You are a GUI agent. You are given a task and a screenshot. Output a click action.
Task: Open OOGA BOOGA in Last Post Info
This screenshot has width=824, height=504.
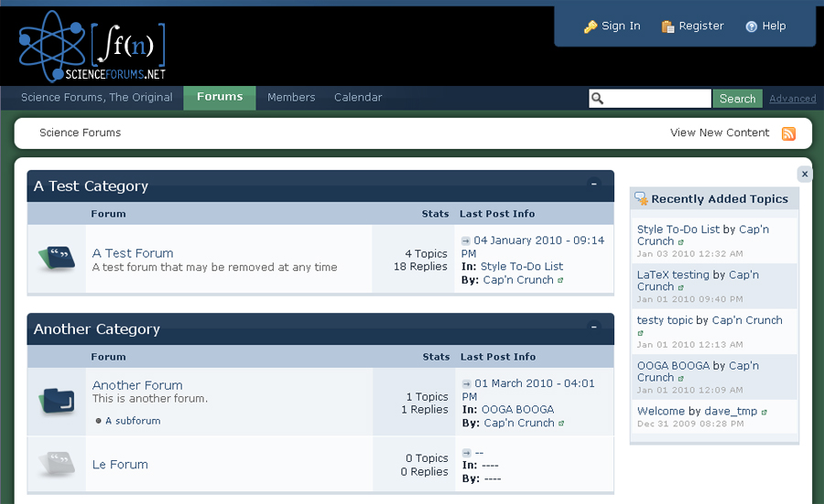click(517, 410)
